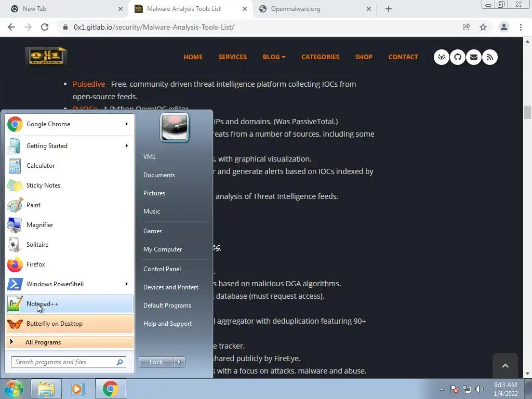Open the shutdown options arrow beside Lock

click(x=179, y=362)
